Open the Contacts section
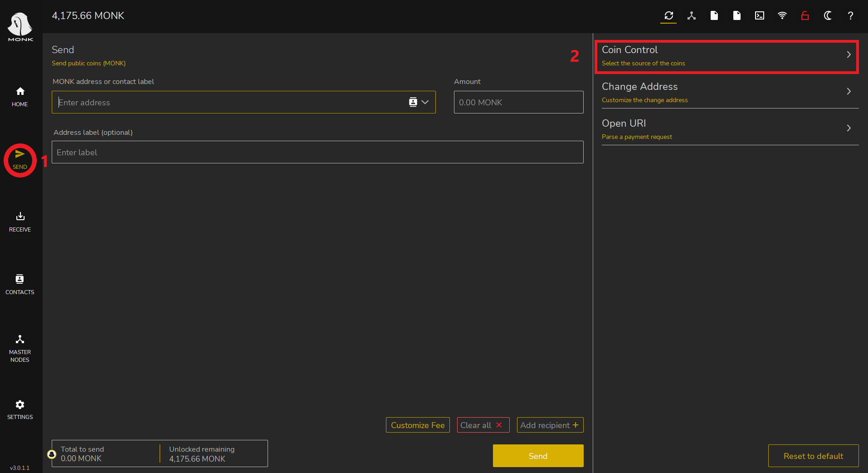This screenshot has height=473, width=868. (x=20, y=284)
